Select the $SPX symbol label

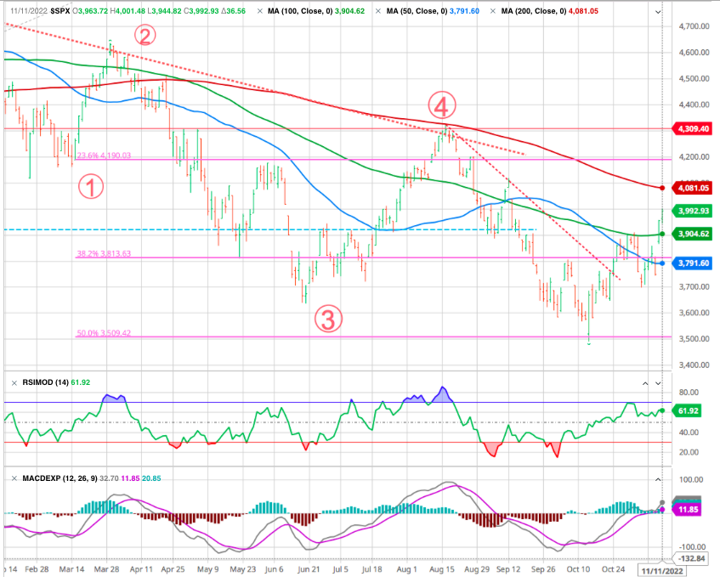point(60,11)
